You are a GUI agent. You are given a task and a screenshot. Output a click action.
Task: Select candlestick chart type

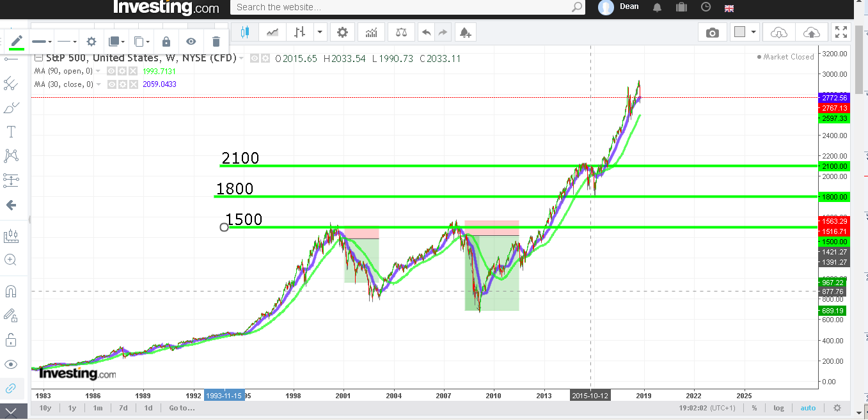(x=245, y=32)
